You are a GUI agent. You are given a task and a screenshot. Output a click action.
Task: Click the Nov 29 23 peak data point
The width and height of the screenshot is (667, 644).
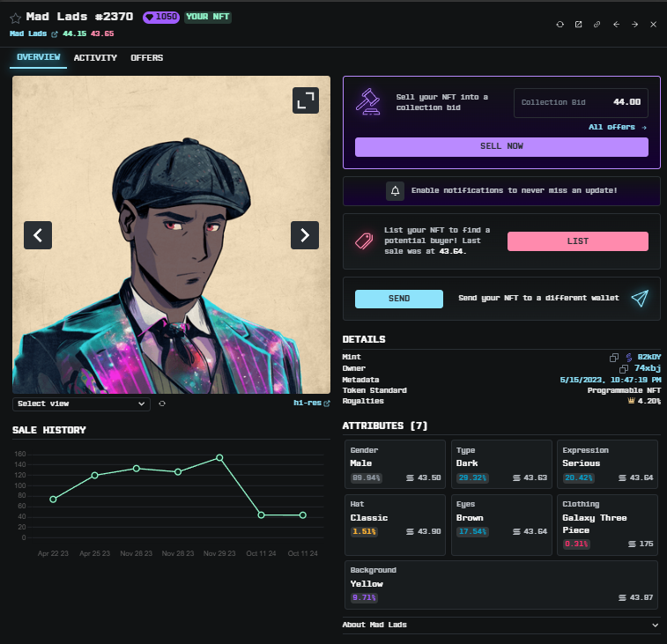[219, 458]
